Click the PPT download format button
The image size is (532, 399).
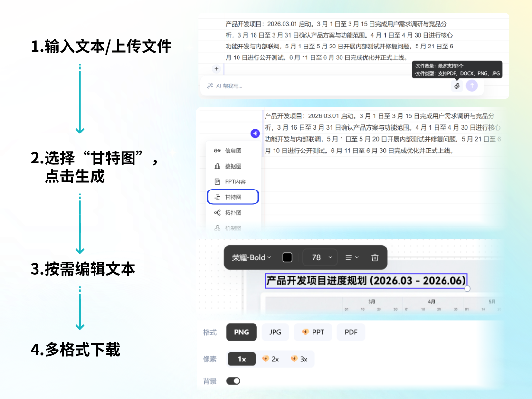[313, 332]
